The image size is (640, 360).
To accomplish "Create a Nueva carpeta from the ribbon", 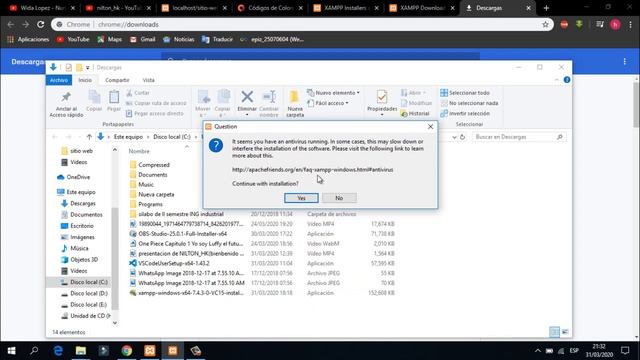I will 295,104.
